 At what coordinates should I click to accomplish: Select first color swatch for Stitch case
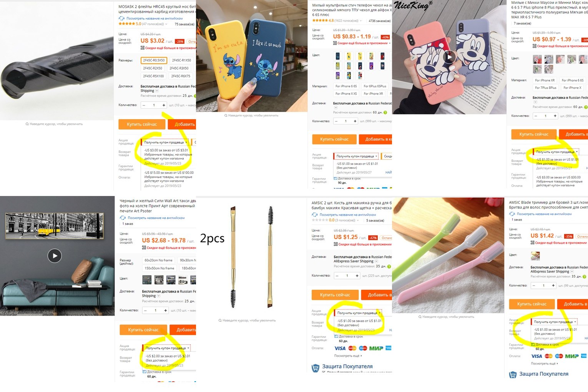337,56
